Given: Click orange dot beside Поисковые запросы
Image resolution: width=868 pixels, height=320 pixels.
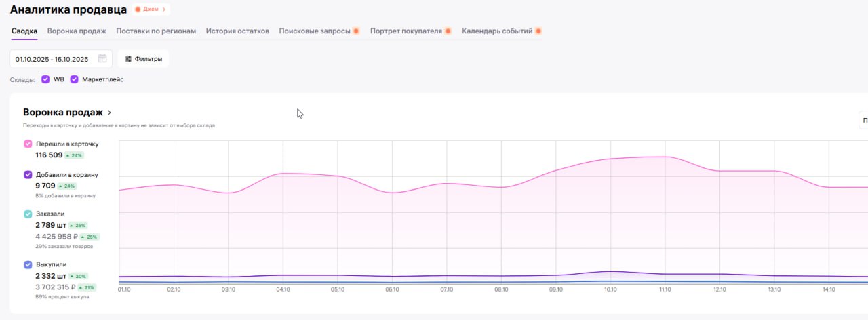Looking at the screenshot, I should point(356,31).
